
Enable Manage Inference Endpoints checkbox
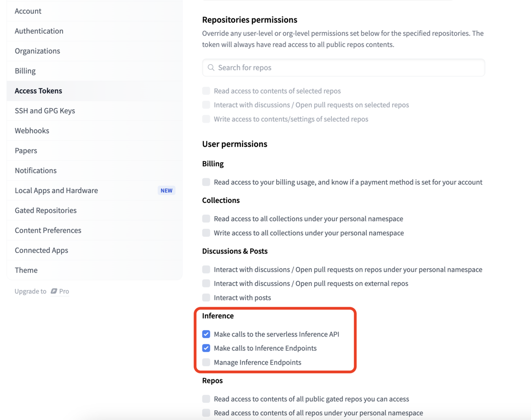(206, 362)
